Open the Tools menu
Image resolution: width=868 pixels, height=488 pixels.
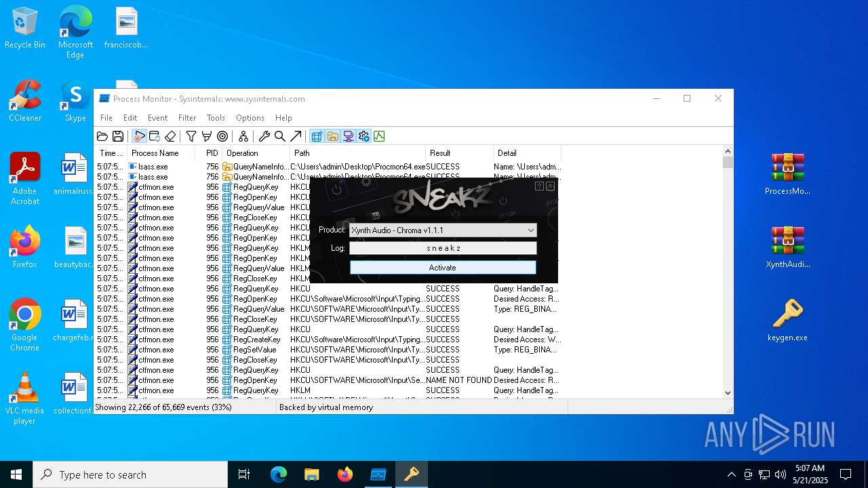216,118
